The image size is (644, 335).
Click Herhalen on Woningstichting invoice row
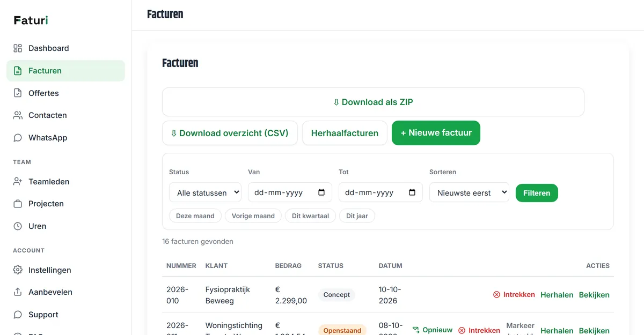(x=557, y=331)
